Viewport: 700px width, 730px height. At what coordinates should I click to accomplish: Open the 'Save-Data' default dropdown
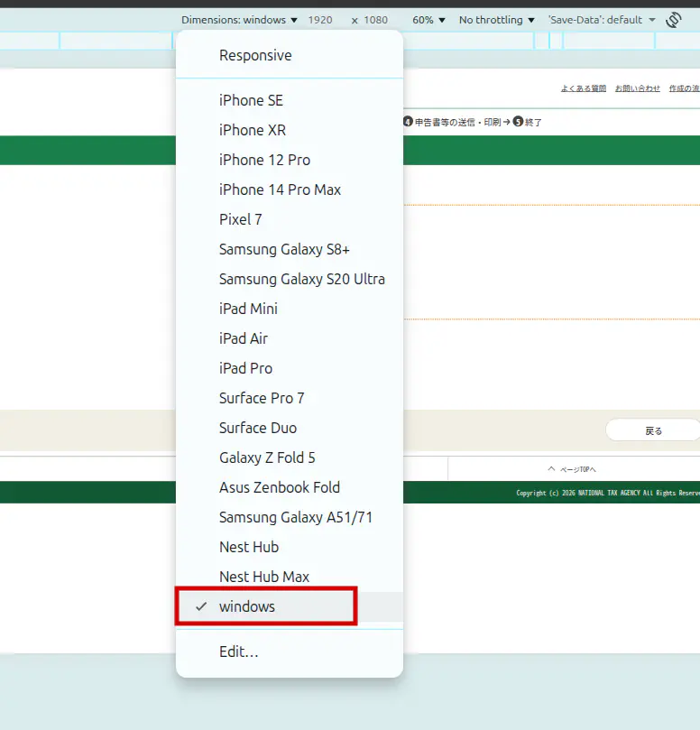point(602,20)
